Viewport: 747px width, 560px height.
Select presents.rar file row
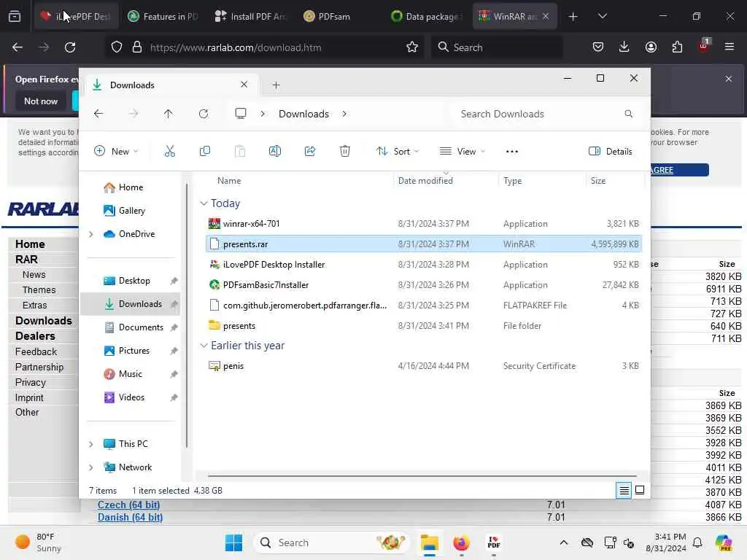(423, 244)
